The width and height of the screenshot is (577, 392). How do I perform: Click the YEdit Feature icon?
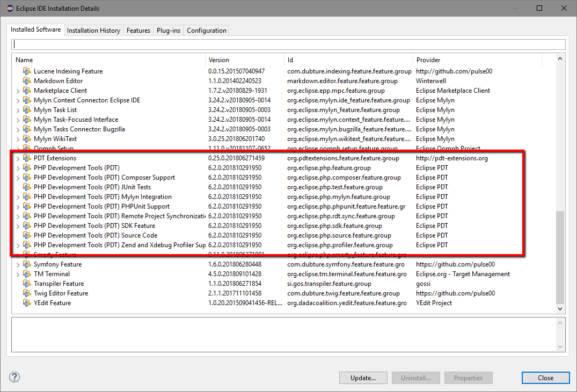(x=27, y=303)
